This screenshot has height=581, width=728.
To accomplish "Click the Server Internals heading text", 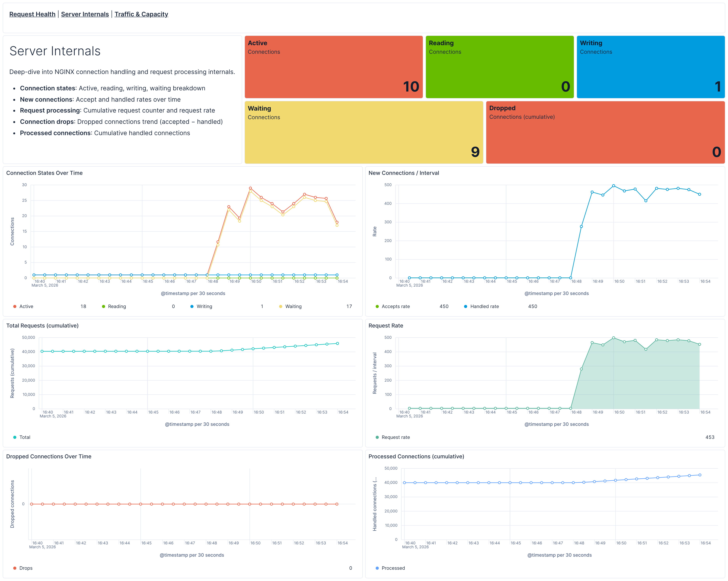I will (55, 51).
